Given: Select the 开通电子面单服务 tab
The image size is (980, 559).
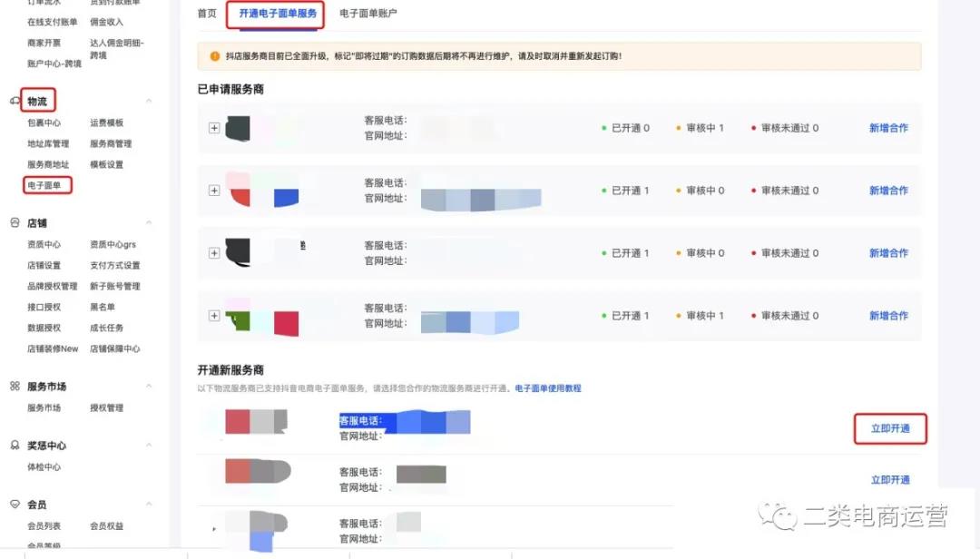Looking at the screenshot, I should tap(279, 14).
